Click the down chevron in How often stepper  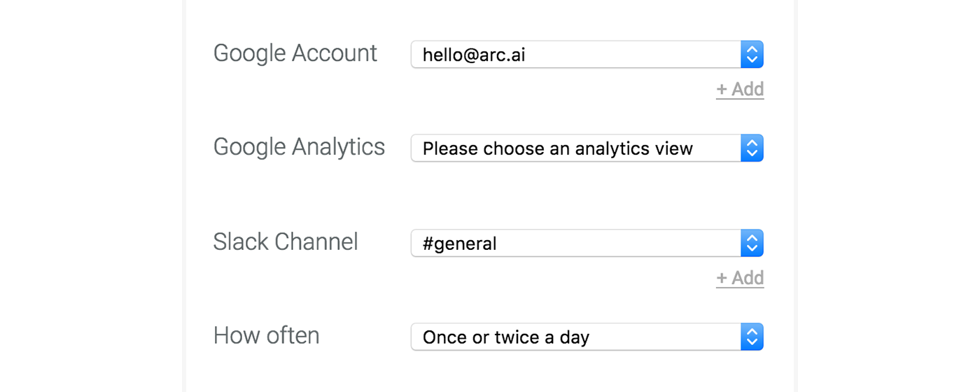[752, 342]
